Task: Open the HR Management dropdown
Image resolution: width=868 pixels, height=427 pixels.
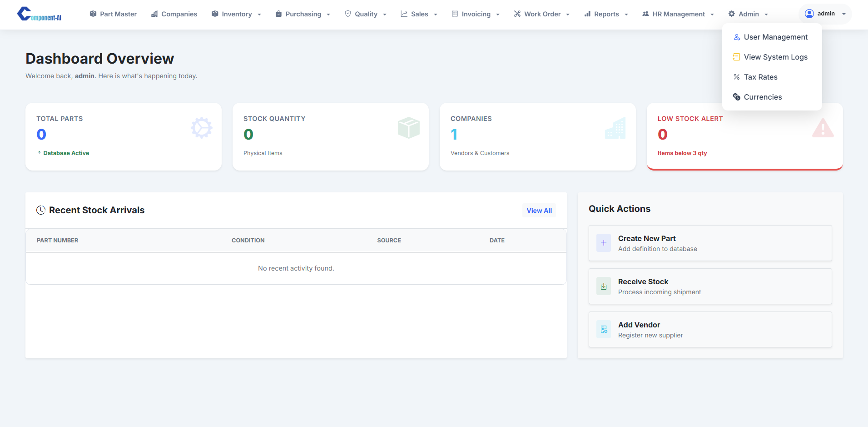Action: tap(678, 14)
